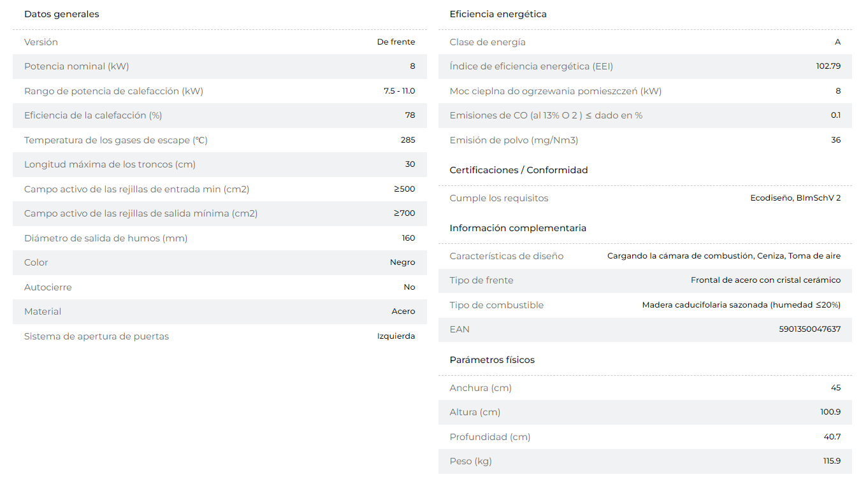Click the Versión value De frente

[396, 42]
